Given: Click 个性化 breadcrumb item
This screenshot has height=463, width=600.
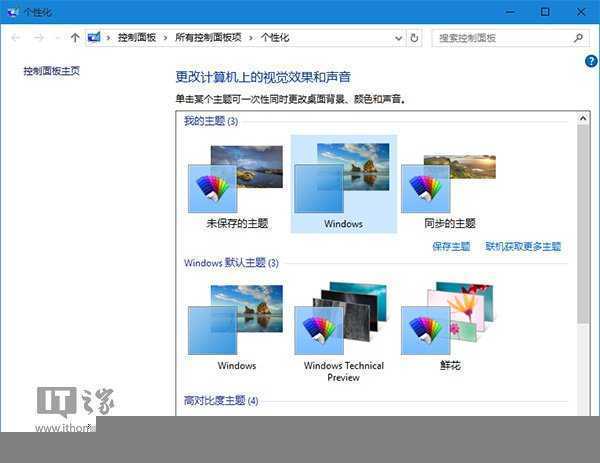Looking at the screenshot, I should 275,37.
